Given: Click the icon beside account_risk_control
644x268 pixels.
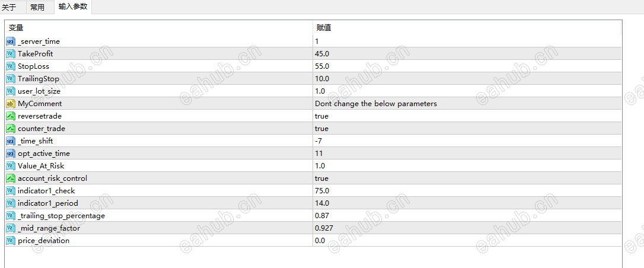Looking at the screenshot, I should (x=11, y=178).
